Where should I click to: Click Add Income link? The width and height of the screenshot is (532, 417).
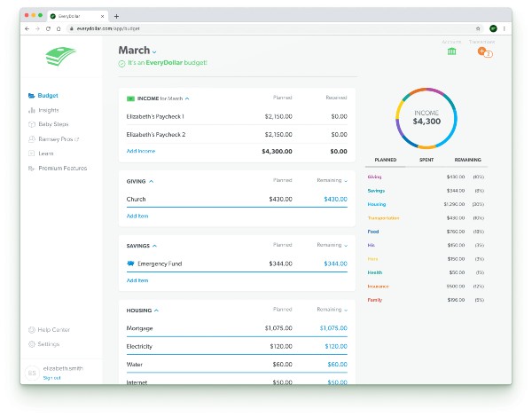[141, 151]
